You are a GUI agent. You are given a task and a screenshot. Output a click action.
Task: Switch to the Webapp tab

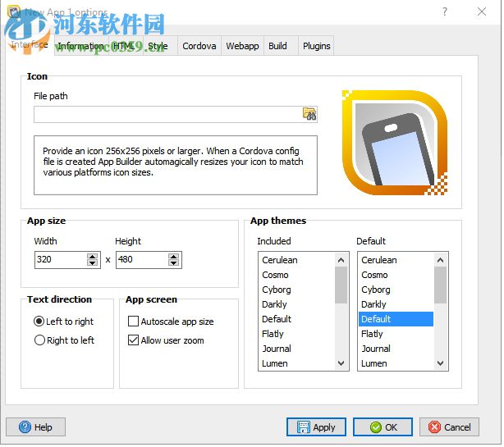(x=243, y=46)
